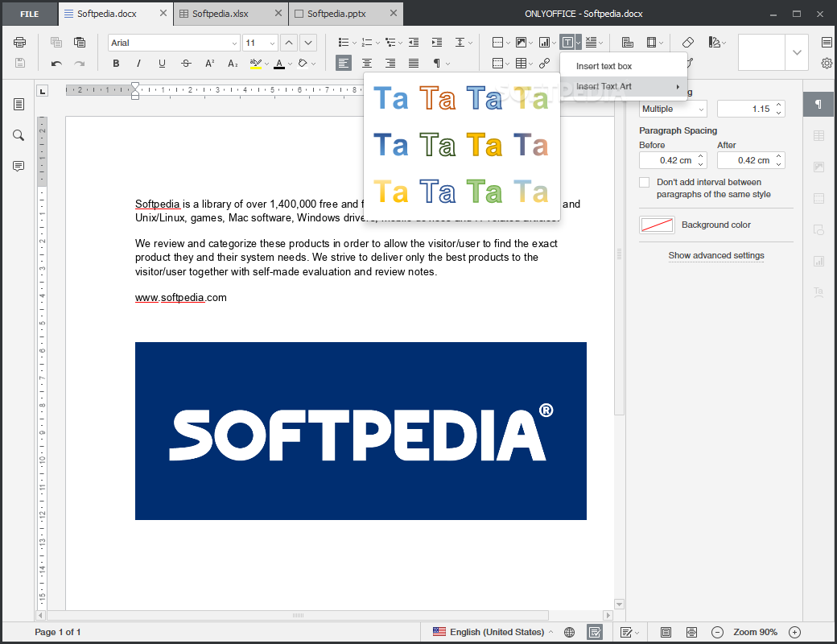Click the Copy icon
Viewport: 837px width, 644px height.
tap(56, 42)
